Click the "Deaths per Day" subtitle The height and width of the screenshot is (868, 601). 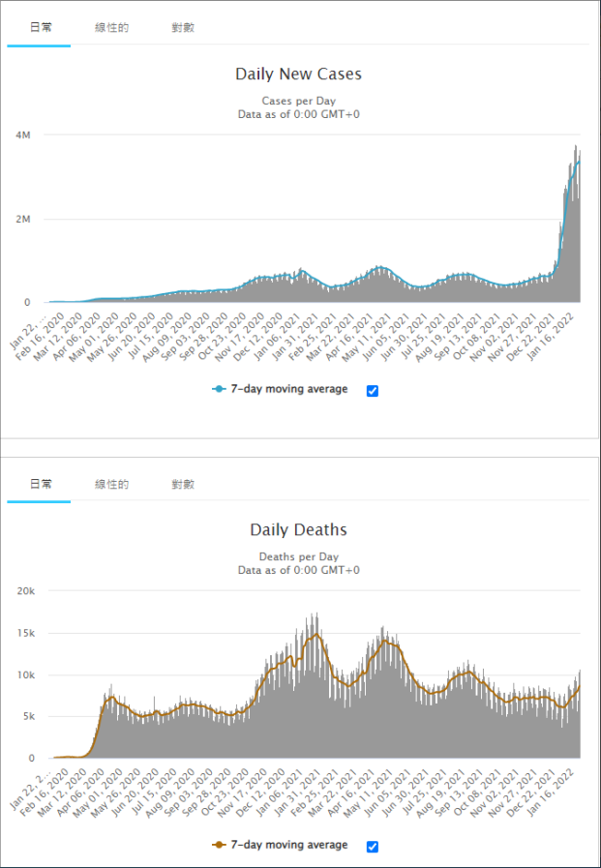pos(298,557)
